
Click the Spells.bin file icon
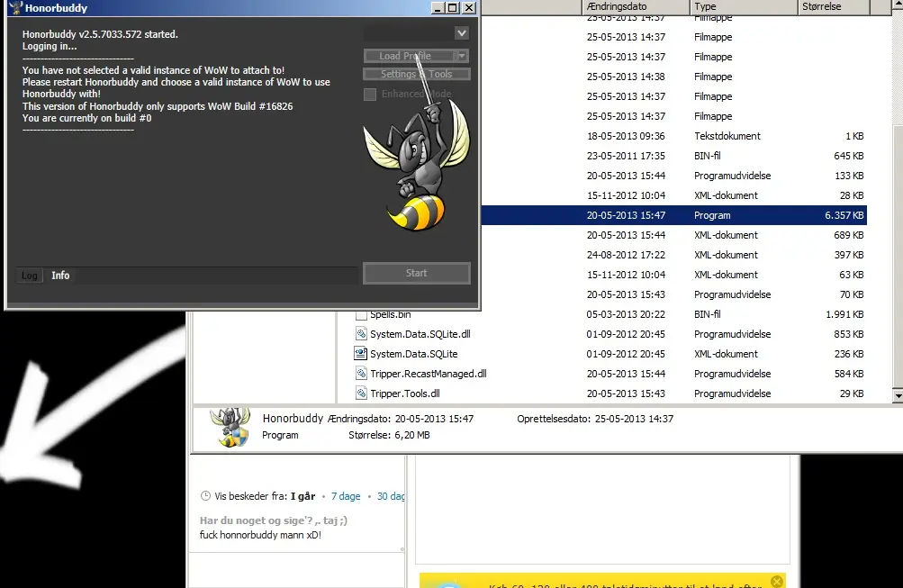(x=361, y=314)
